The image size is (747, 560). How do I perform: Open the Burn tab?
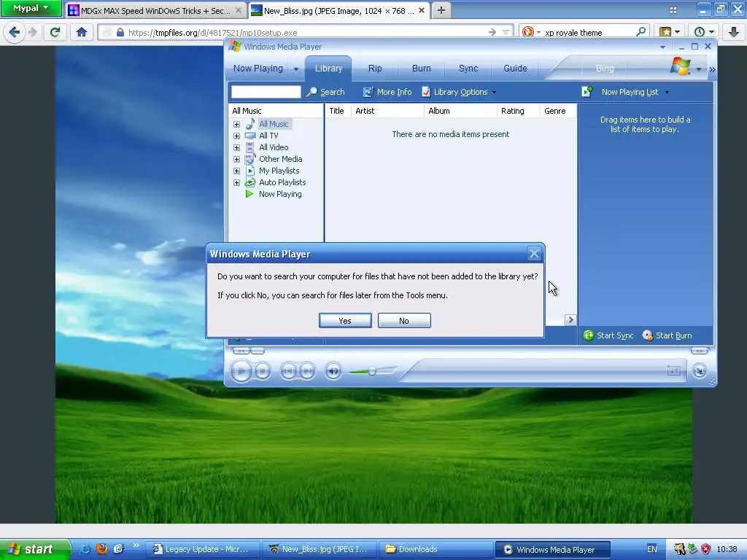[421, 68]
